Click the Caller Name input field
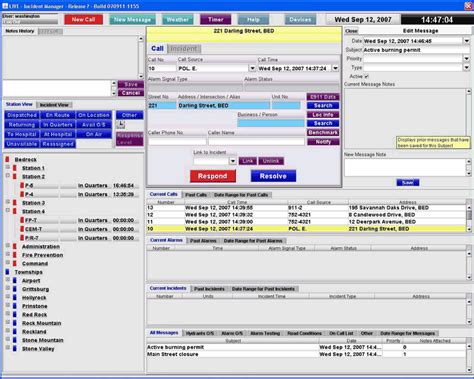The width and height of the screenshot is (474, 379). click(256, 142)
